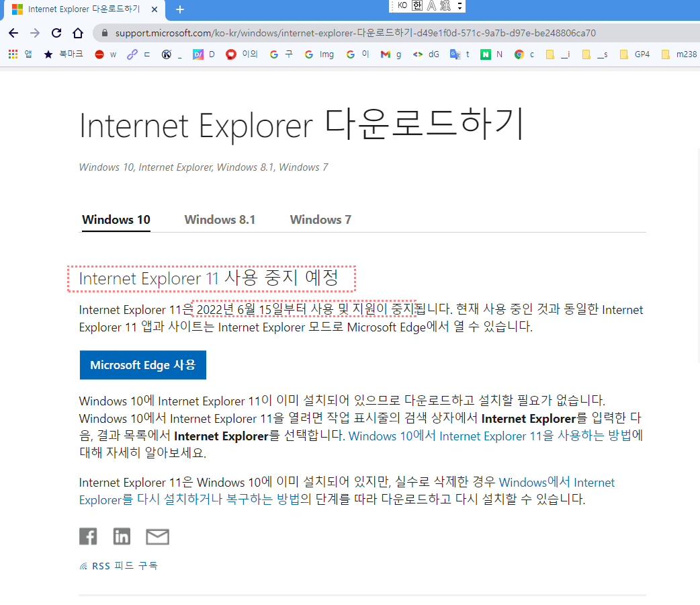Open the Google Img bookmark

[x=319, y=54]
